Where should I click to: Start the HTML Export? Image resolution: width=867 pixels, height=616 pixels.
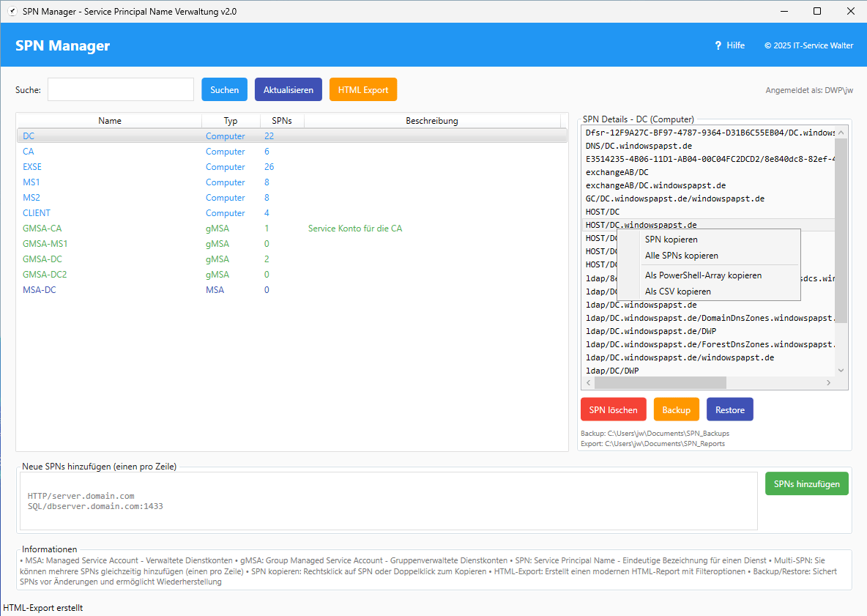pos(362,89)
